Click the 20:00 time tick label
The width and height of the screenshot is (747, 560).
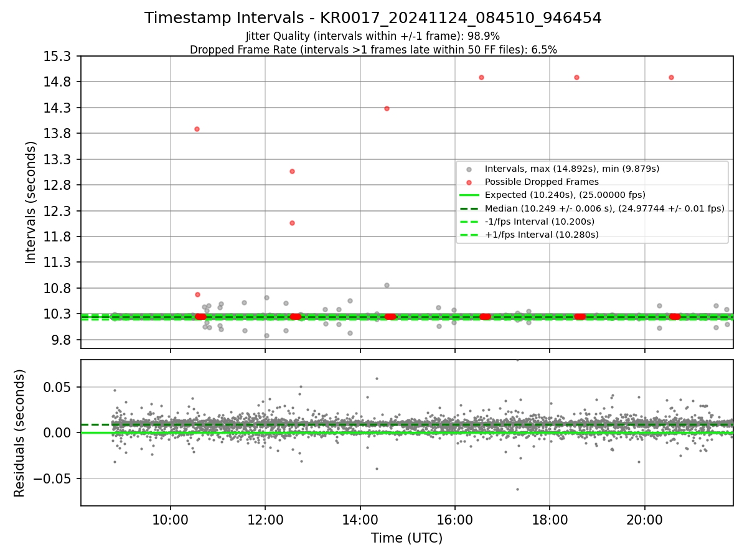tap(644, 519)
